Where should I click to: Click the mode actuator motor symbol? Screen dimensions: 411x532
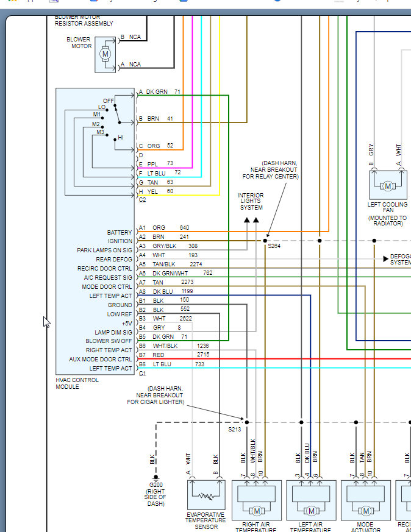pyautogui.click(x=366, y=511)
